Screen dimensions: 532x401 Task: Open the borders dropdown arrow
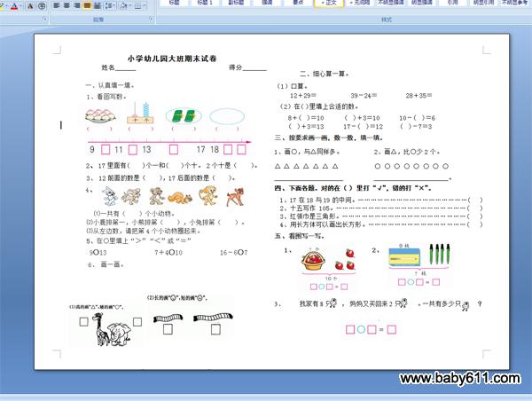click(x=145, y=5)
